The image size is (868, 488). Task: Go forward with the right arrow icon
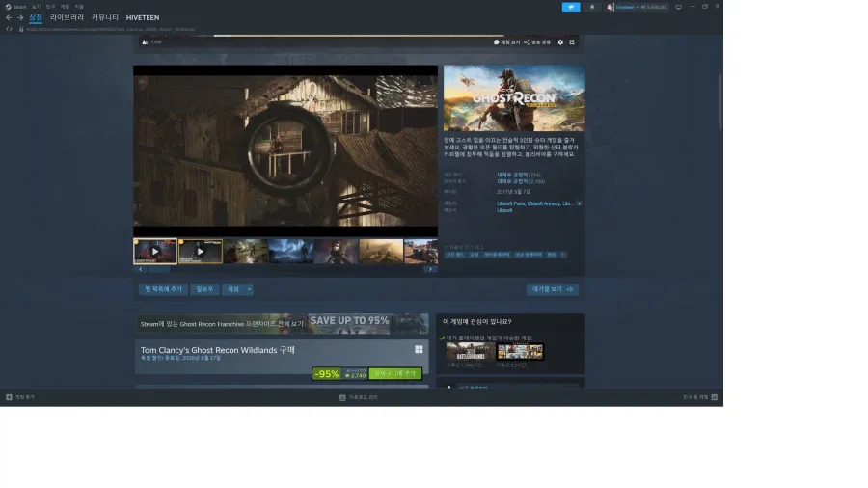point(20,17)
